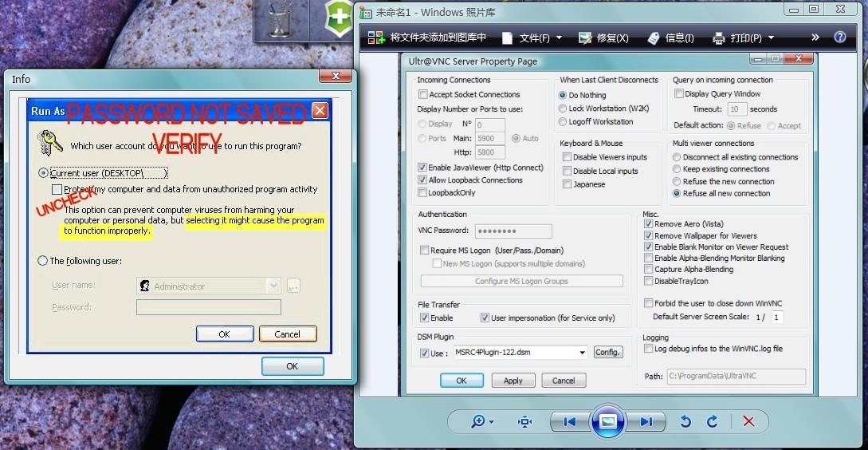Click the fit-to-window icon in bottom controls

click(x=524, y=422)
